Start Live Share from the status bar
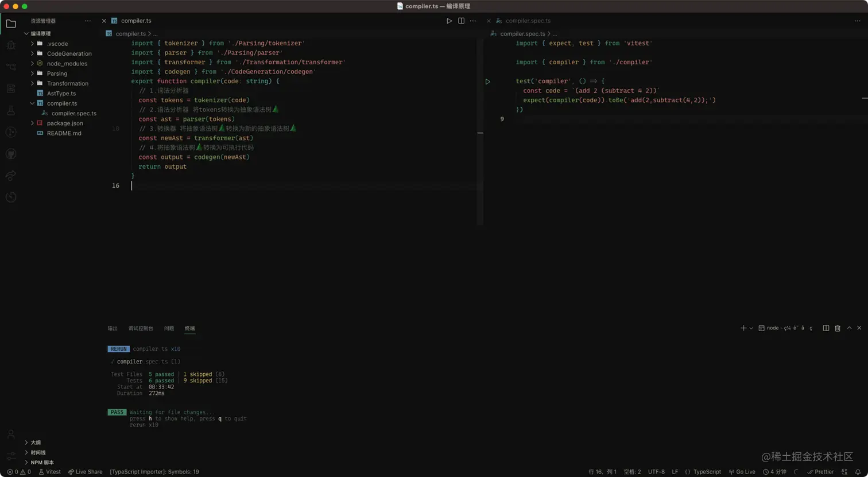 pyautogui.click(x=85, y=472)
